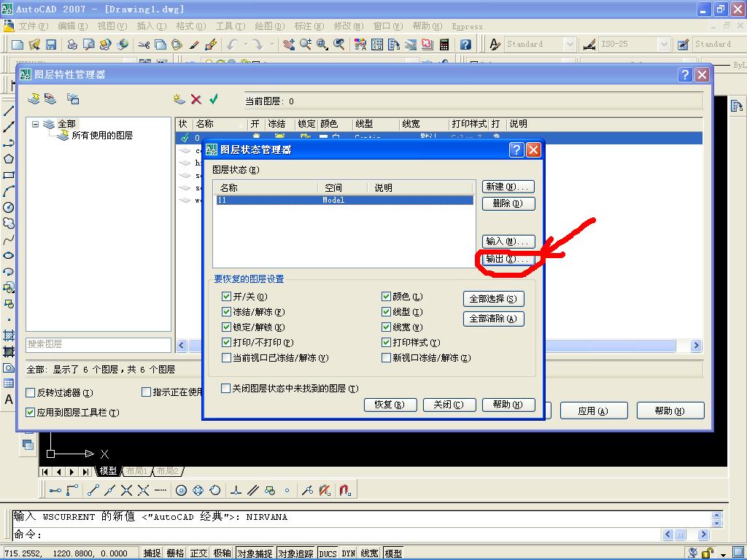Viewport: 747px width, 560px height.
Task: Toggle 对象捕捉 in status bar
Action: click(255, 553)
